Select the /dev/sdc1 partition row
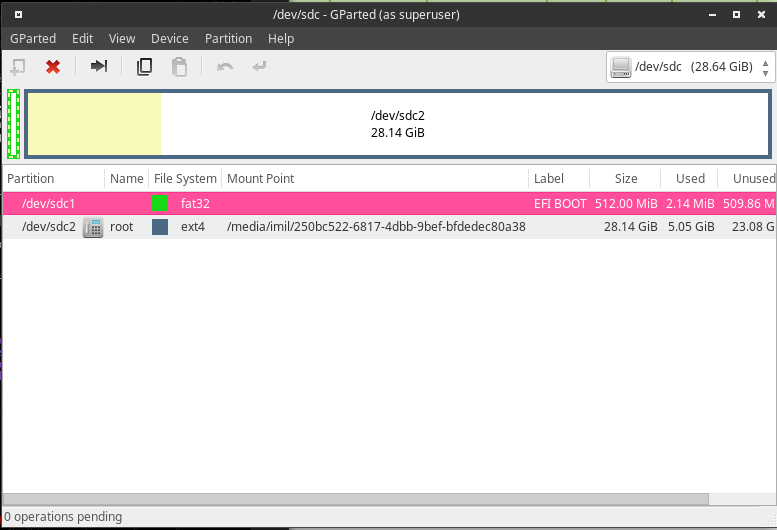 click(300, 203)
